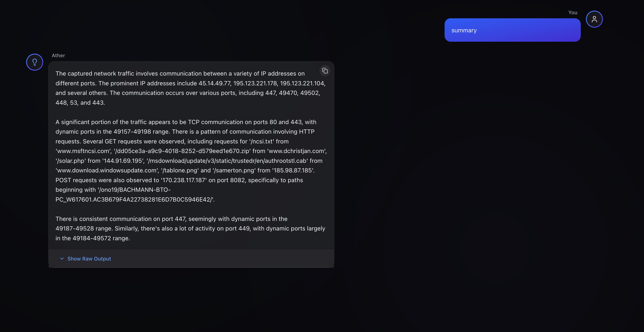The image size is (644, 332).
Task: Click the 'www.dchristjan.com' hostname text
Action: pyautogui.click(x=297, y=151)
